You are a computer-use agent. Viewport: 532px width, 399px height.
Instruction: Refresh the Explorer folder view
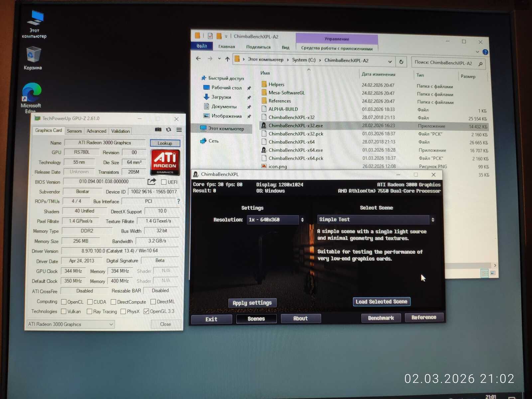[401, 62]
